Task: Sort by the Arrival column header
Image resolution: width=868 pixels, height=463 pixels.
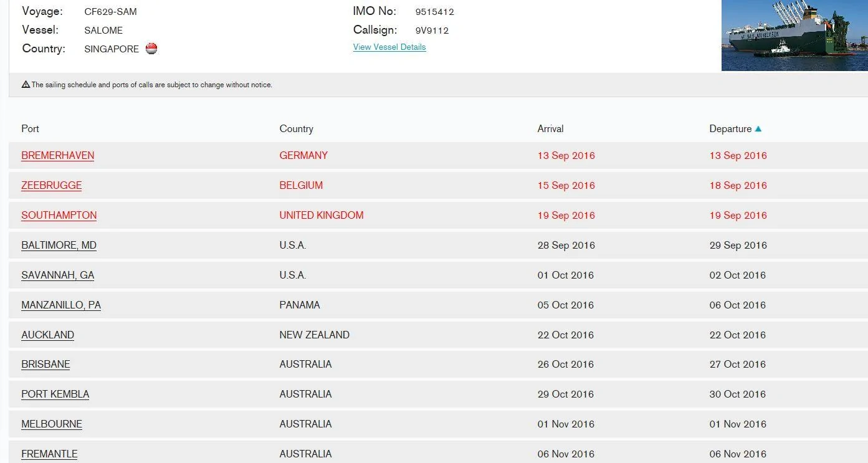Action: 550,129
